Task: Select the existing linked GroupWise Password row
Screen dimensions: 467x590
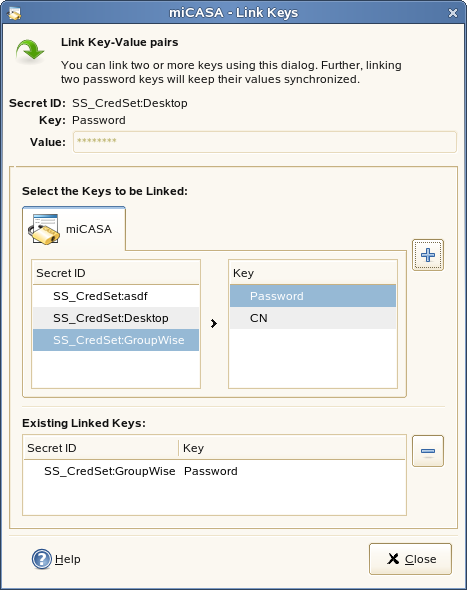Action: pyautogui.click(x=214, y=471)
